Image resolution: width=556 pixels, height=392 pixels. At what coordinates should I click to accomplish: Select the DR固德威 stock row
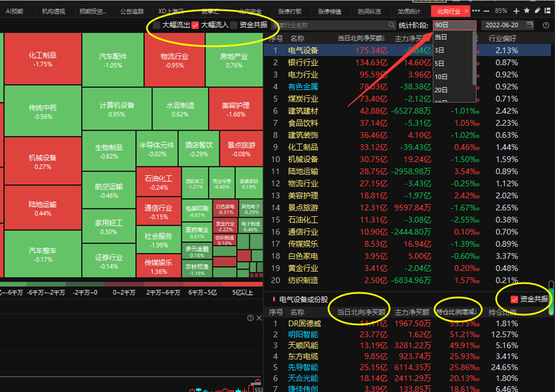tap(407, 323)
